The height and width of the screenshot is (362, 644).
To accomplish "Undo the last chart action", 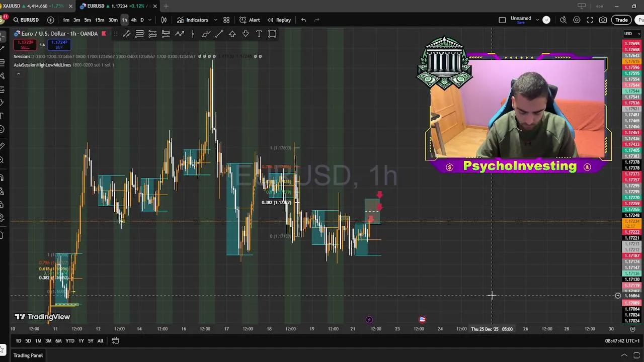I will [x=303, y=20].
